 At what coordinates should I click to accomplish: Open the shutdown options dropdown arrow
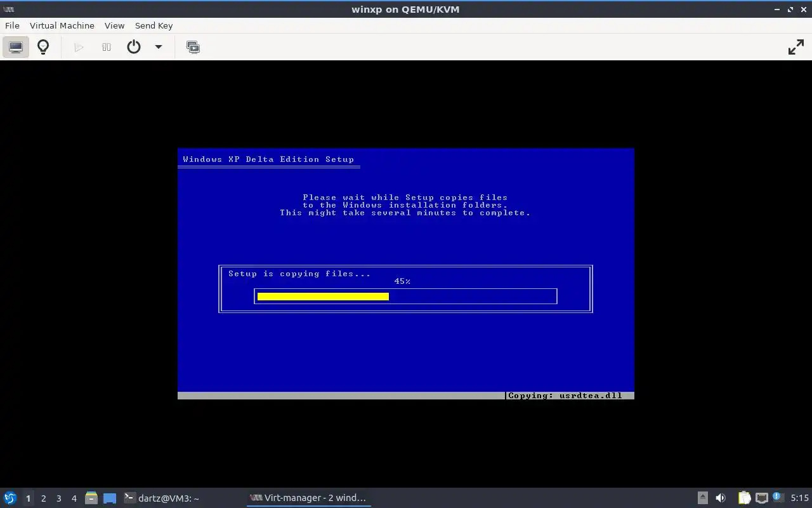[x=159, y=47]
